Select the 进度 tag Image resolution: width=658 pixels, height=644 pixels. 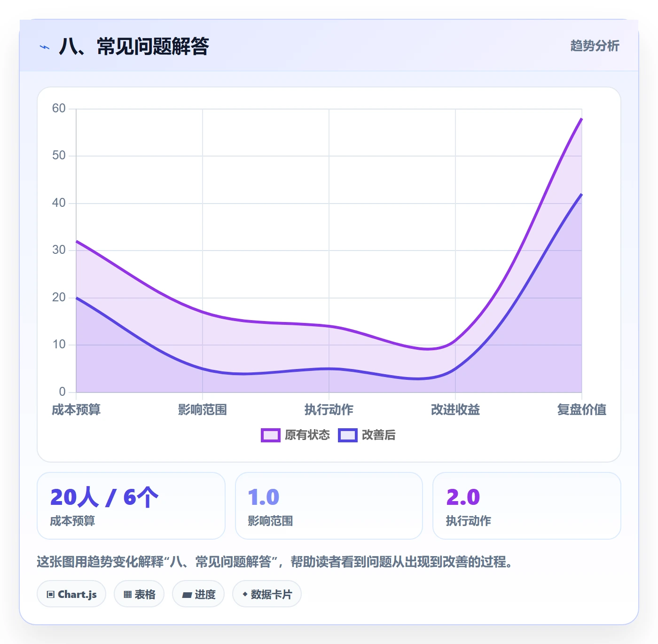(x=198, y=594)
